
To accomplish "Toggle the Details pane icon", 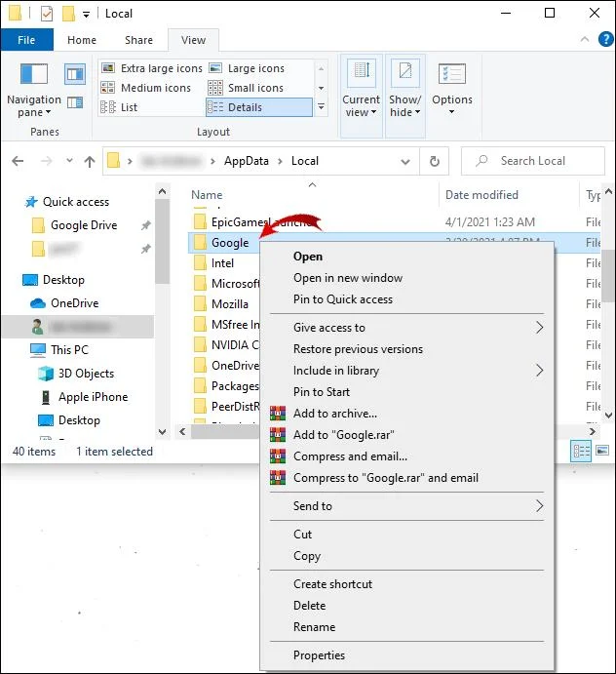I will click(x=75, y=102).
